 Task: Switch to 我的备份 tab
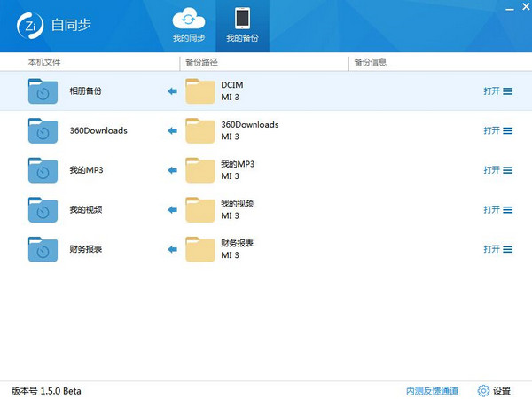click(x=242, y=26)
